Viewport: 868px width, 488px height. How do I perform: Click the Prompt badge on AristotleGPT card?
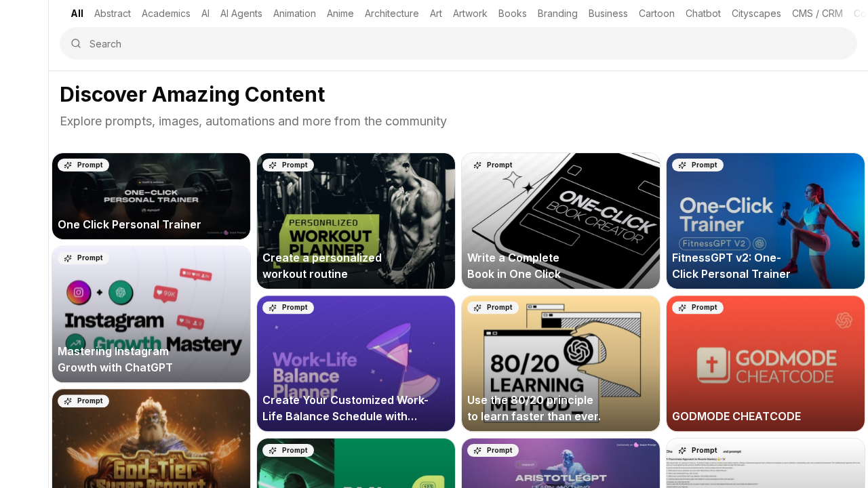click(x=493, y=450)
